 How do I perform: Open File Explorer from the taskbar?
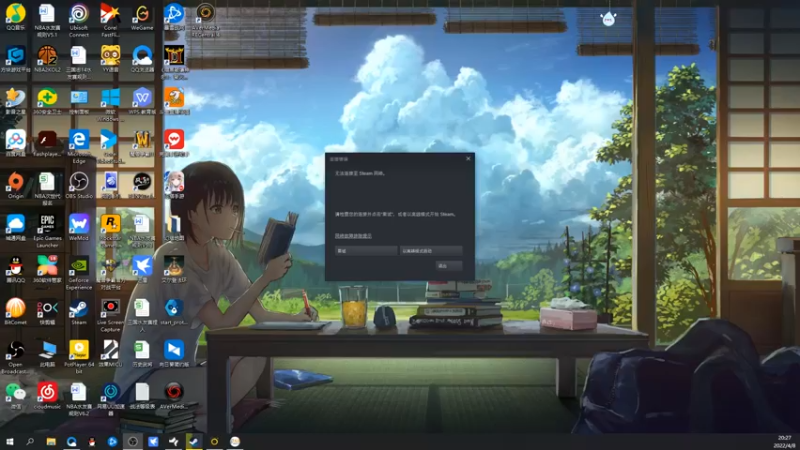click(51, 441)
